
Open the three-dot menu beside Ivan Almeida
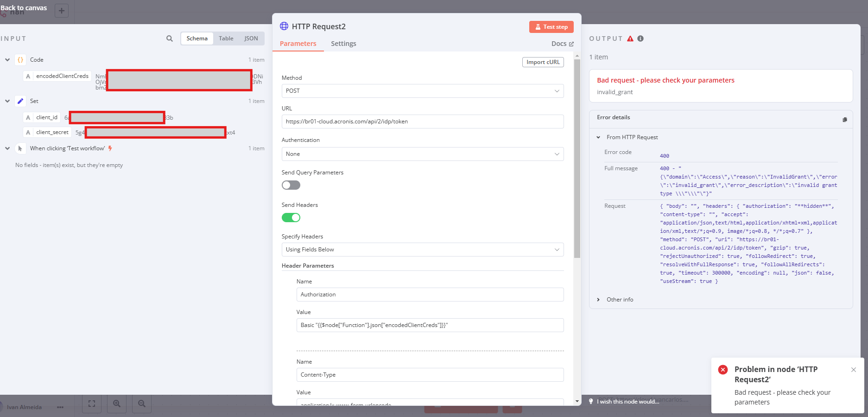pyautogui.click(x=60, y=407)
